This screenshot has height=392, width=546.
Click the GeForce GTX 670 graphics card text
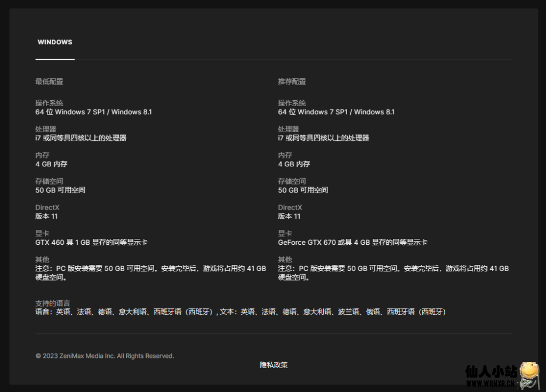coord(352,242)
